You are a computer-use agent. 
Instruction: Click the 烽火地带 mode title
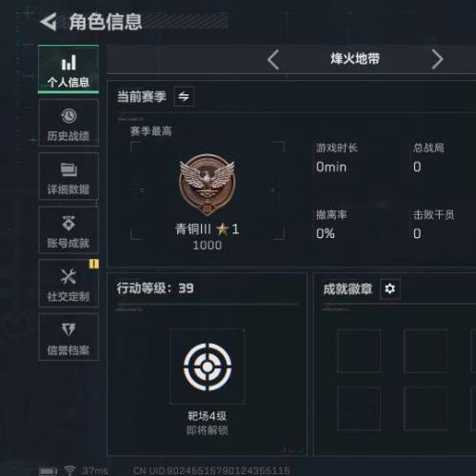click(x=355, y=59)
